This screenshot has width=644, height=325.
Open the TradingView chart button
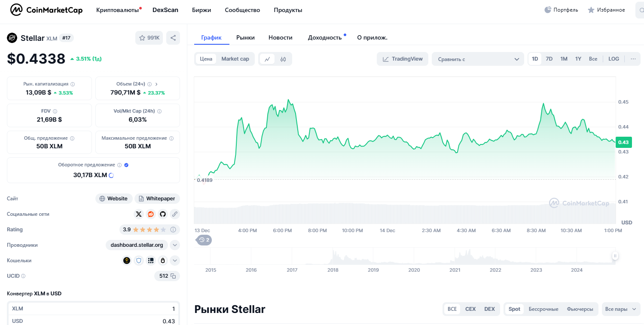click(403, 59)
